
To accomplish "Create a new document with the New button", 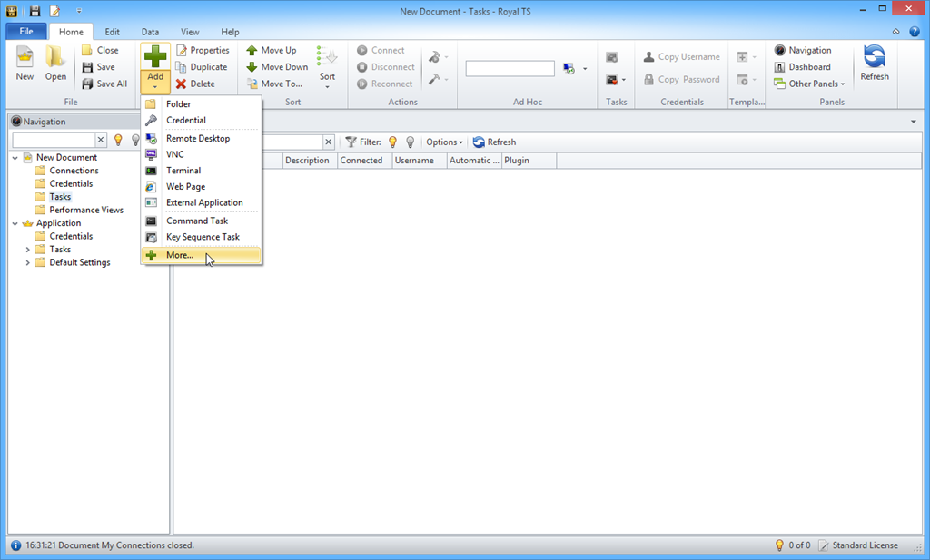I will click(25, 64).
